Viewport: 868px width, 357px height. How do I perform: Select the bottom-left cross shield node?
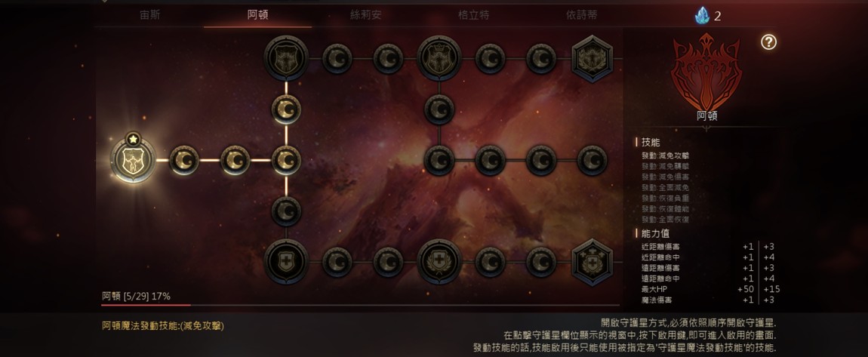[286, 262]
